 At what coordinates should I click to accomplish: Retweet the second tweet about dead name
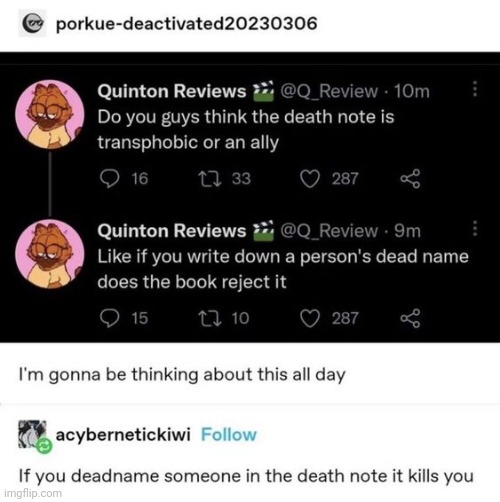(x=210, y=318)
